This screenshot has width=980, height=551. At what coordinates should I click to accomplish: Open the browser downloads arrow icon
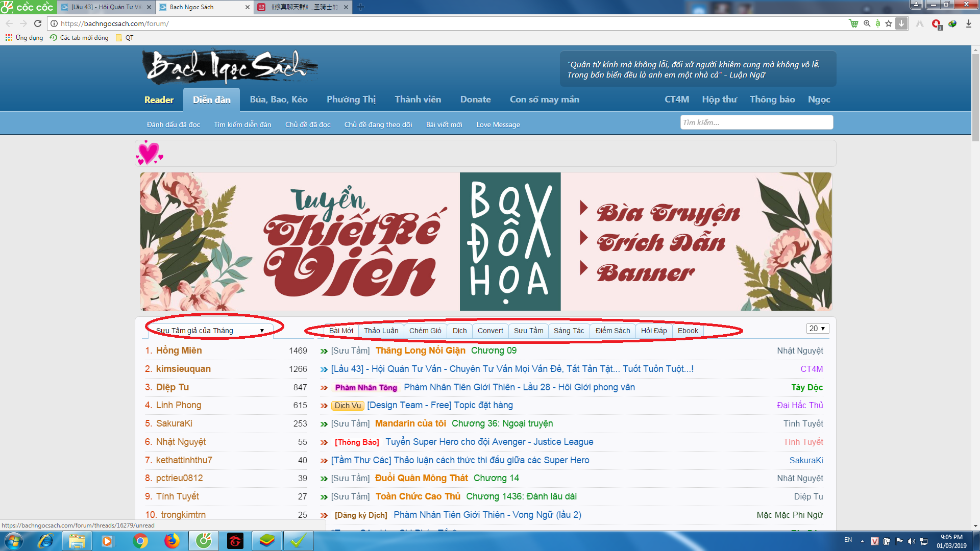click(968, 23)
